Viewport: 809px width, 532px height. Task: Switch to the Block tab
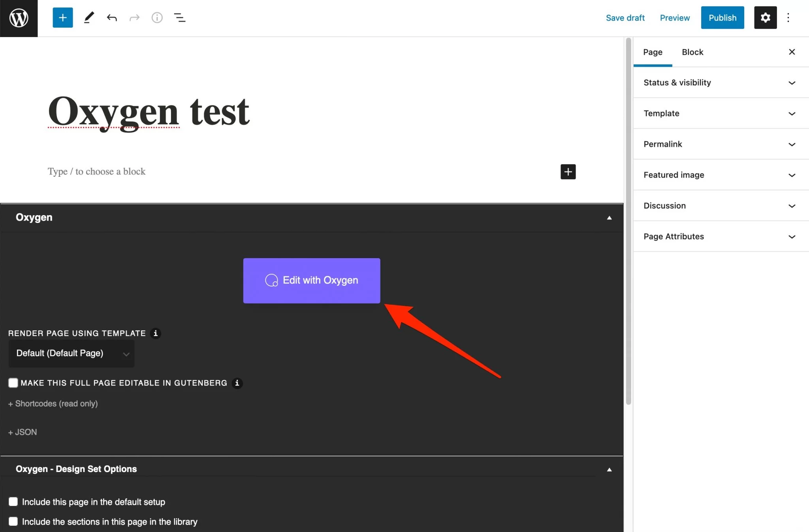tap(692, 52)
